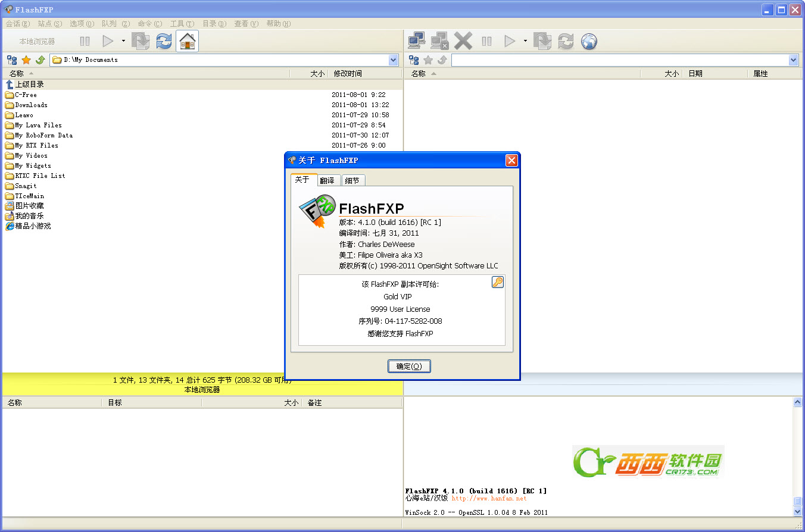Click the transfer queue icon in the remote toolbar
The width and height of the screenshot is (805, 532).
pyautogui.click(x=542, y=41)
